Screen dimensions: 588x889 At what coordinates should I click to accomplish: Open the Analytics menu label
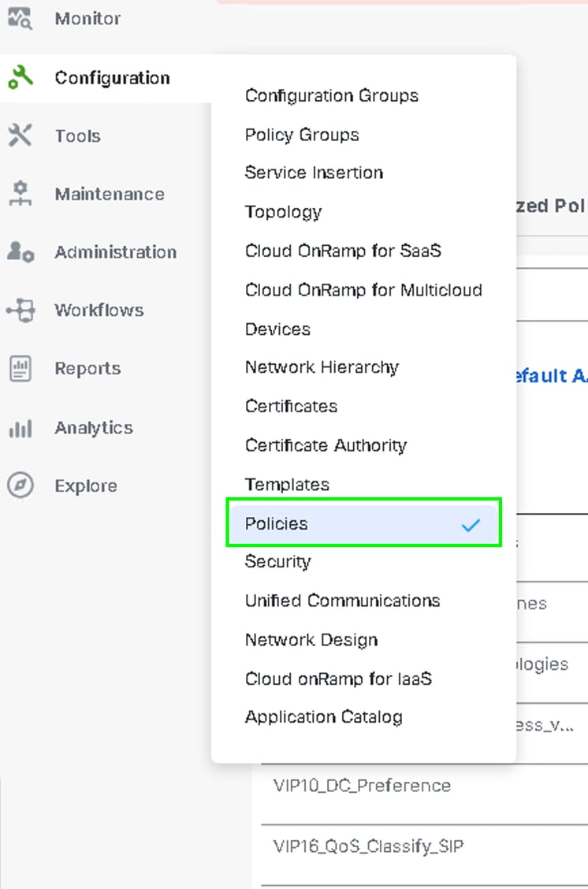click(x=94, y=428)
